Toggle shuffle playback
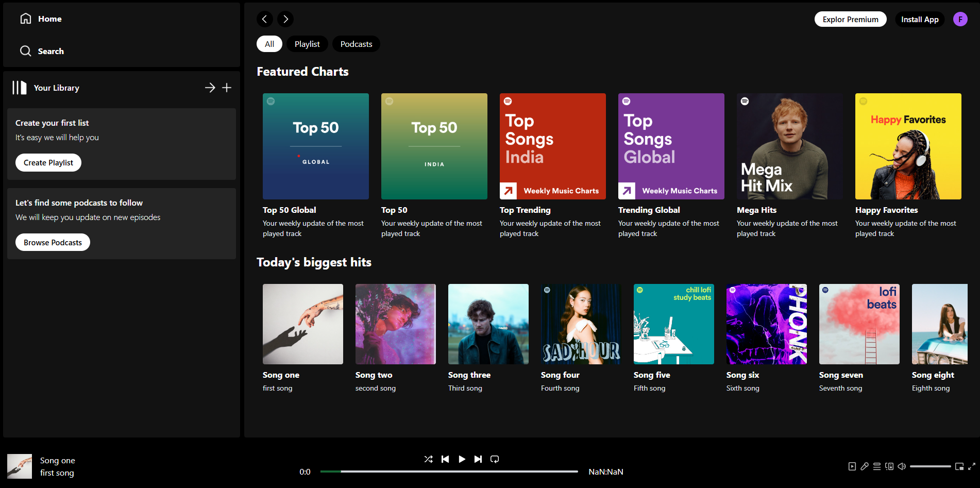Viewport: 980px width, 488px height. tap(428, 459)
